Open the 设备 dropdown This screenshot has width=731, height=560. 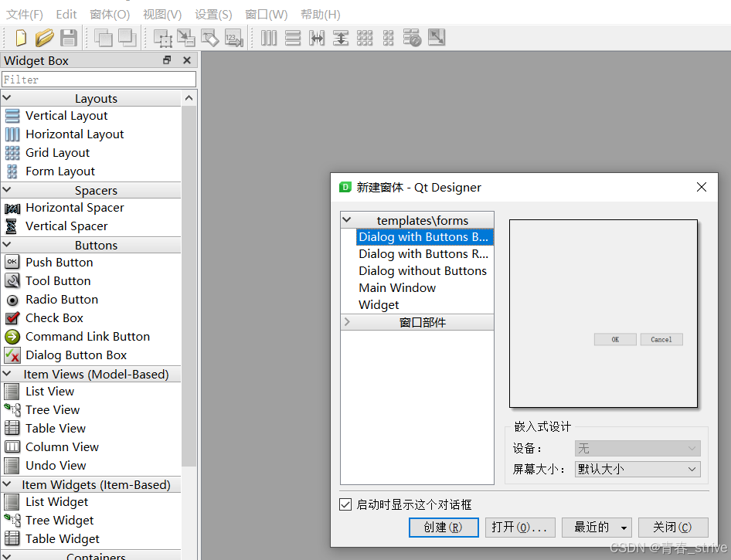pos(637,449)
